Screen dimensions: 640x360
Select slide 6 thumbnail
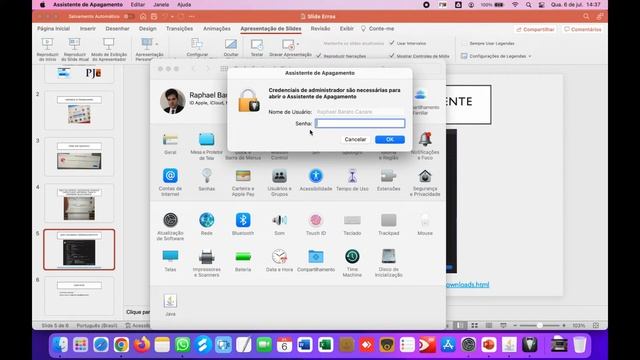(79, 296)
